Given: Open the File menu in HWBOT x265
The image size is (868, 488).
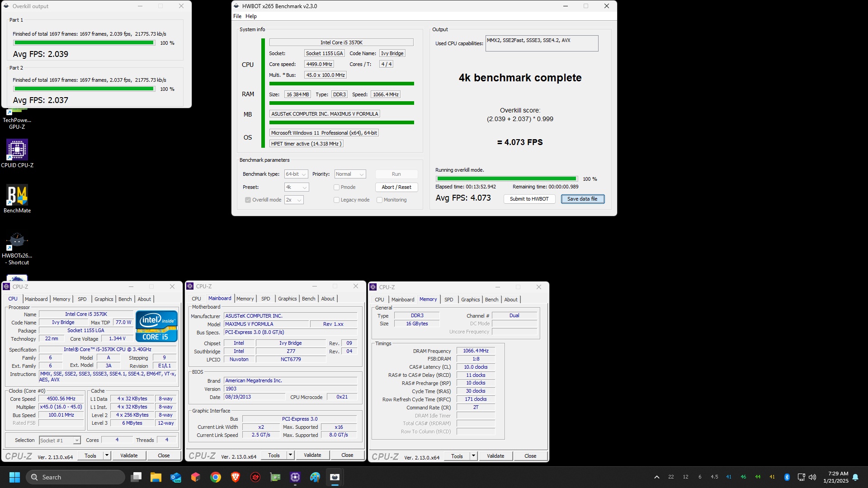Looking at the screenshot, I should point(237,16).
